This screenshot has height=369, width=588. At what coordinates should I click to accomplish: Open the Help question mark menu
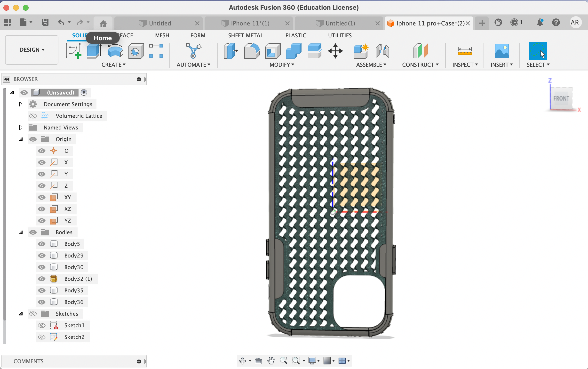pyautogui.click(x=556, y=23)
